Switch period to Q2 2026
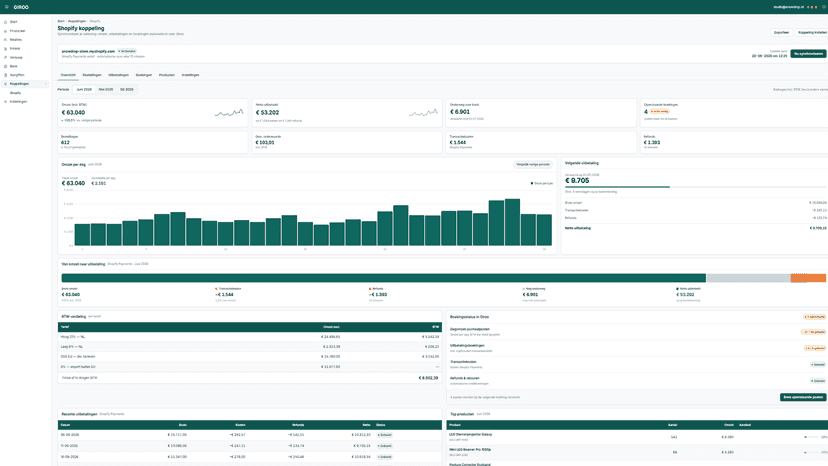Screen dimensions: 828x466 point(127,89)
